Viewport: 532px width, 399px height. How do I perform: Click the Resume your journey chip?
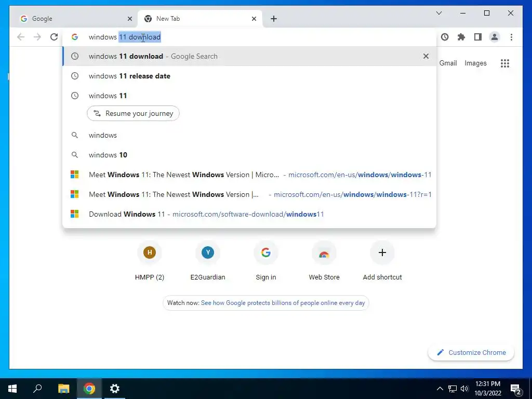coord(133,113)
